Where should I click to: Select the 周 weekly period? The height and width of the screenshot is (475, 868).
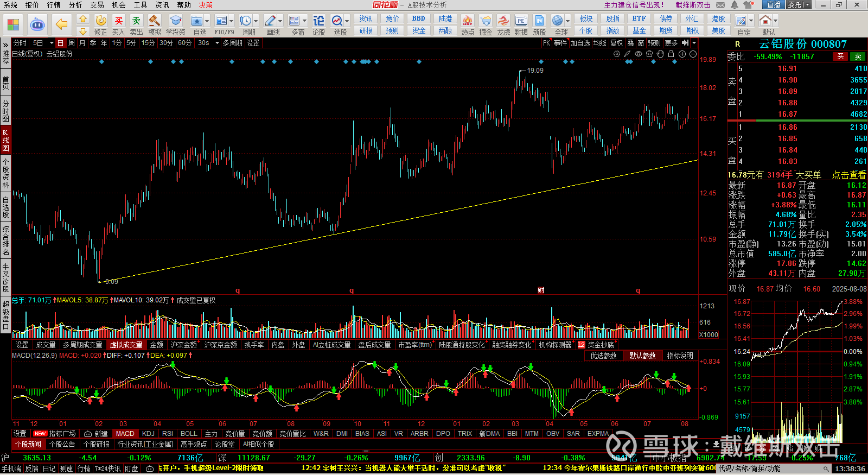pyautogui.click(x=72, y=43)
